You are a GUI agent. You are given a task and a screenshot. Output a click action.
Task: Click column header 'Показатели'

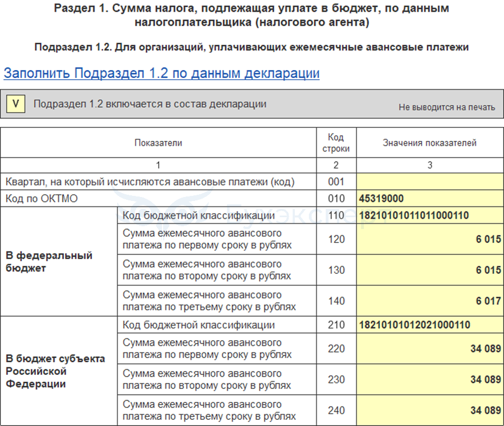(x=158, y=143)
